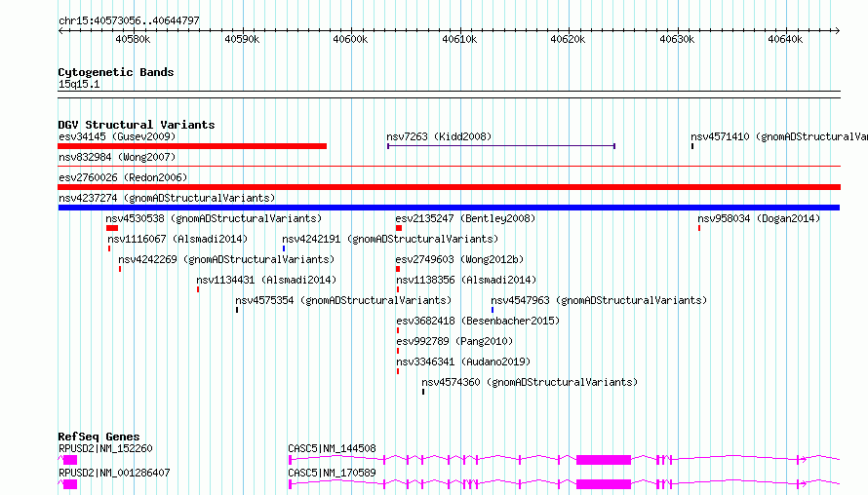Select the purple nsv7263 span line
This screenshot has height=495, width=868.
(x=501, y=146)
